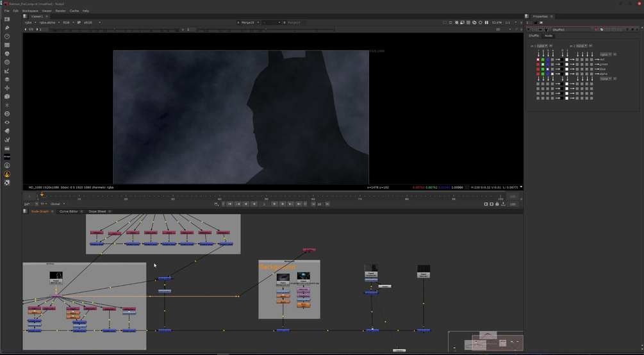Viewport: 644px width, 355px height.
Task: Click the Shuffle1 centre-node wrench icon
Action: pos(546,29)
